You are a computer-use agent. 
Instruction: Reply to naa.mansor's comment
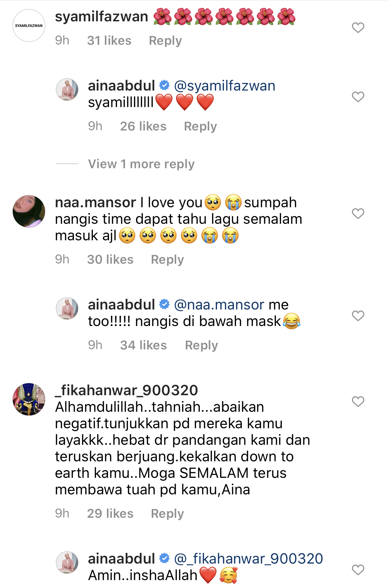[x=168, y=260]
